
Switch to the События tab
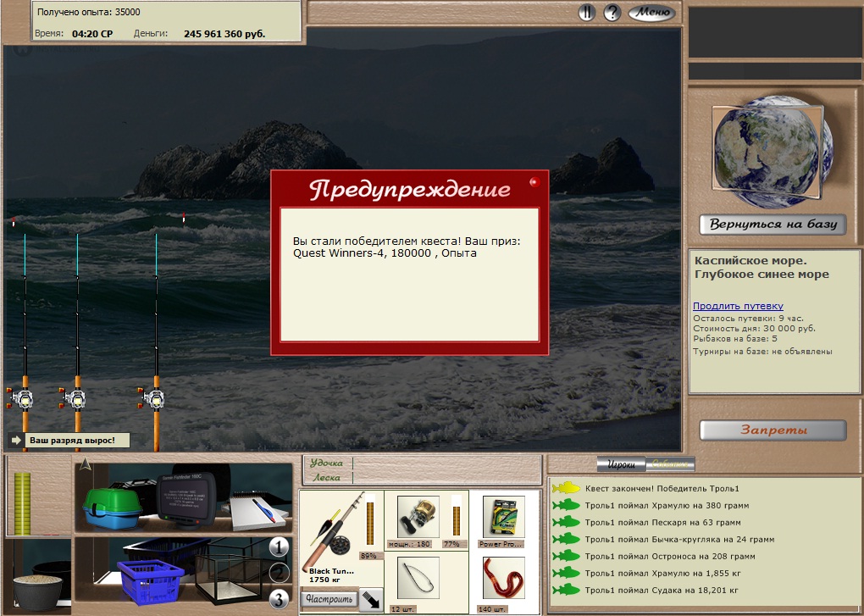pyautogui.click(x=669, y=464)
